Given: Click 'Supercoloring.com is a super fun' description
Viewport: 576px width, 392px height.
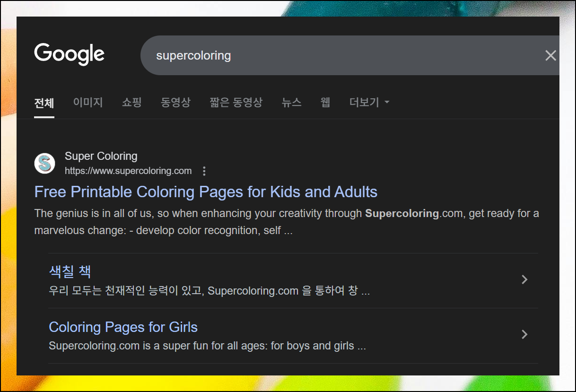Looking at the screenshot, I should click(x=207, y=346).
